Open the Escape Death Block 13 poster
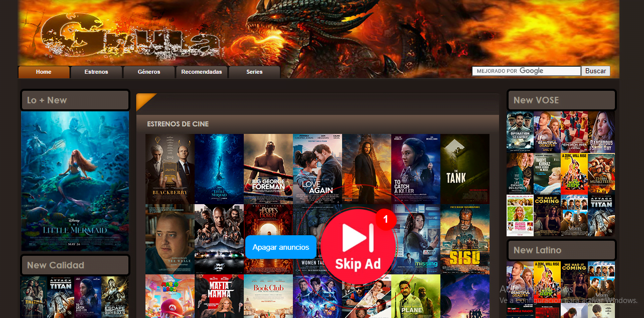The width and height of the screenshot is (644, 318). tap(115, 297)
